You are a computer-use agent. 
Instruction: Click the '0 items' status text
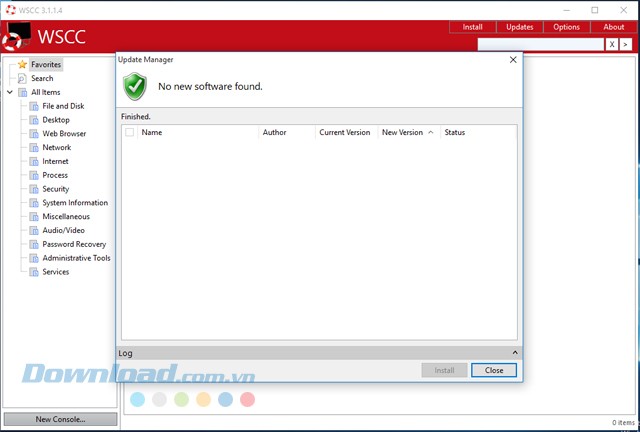pos(623,423)
